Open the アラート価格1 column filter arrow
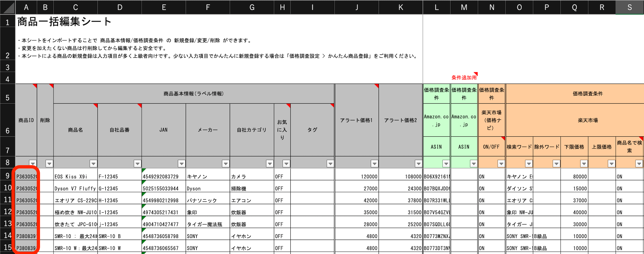Screen dimensions: 644x254 tap(374, 163)
